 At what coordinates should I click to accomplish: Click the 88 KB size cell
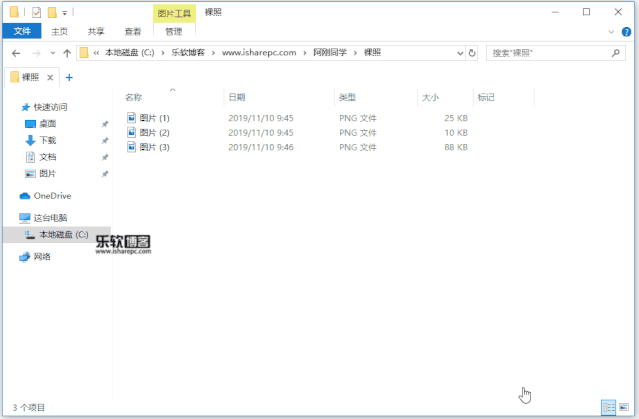[456, 147]
